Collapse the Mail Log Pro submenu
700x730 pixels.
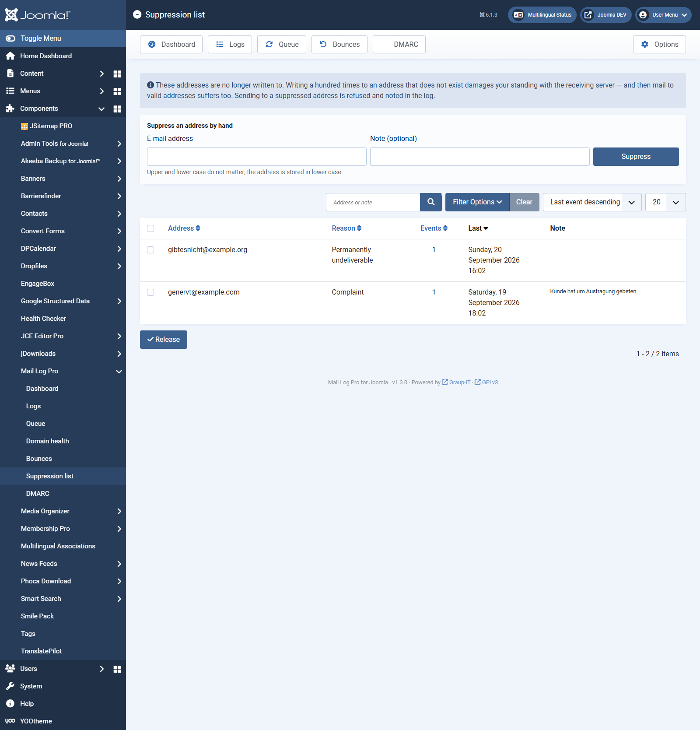(x=119, y=371)
